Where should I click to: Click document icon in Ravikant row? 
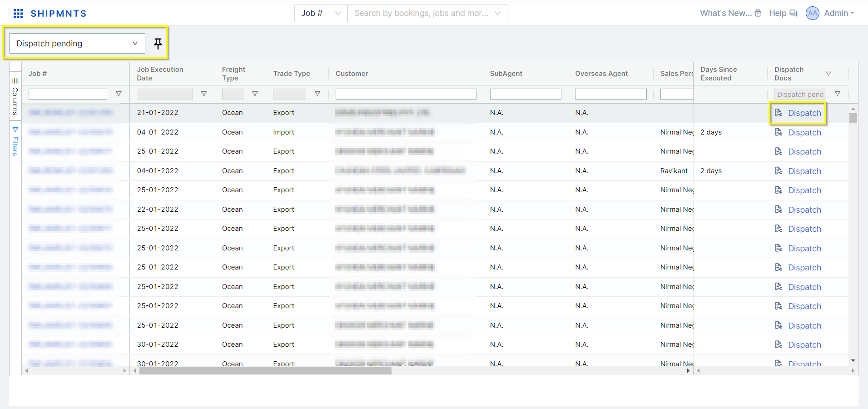[x=779, y=171]
